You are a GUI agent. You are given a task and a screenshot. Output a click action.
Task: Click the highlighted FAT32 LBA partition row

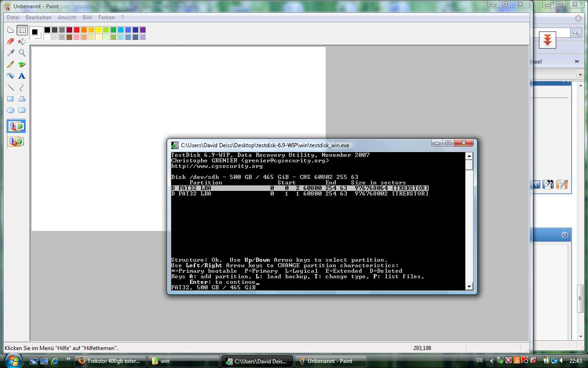click(x=300, y=188)
